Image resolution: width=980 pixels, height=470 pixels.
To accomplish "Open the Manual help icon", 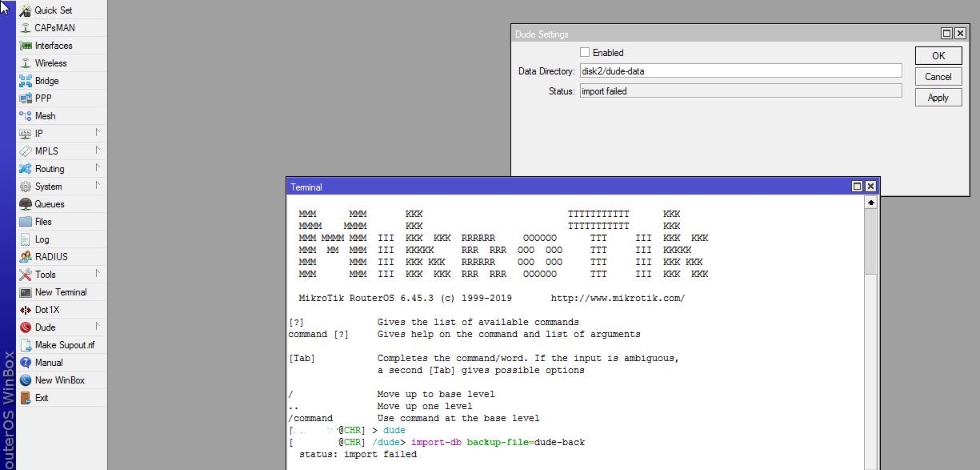I will pyautogui.click(x=26, y=363).
